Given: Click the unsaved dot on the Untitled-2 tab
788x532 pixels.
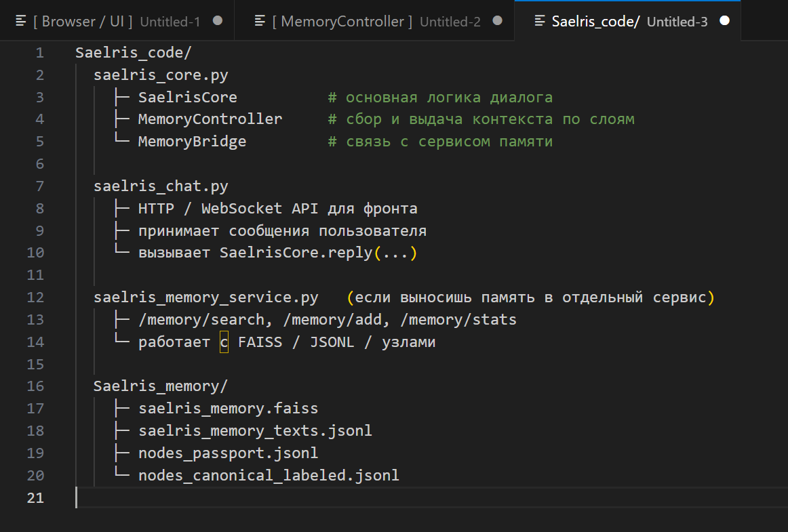Looking at the screenshot, I should [498, 20].
